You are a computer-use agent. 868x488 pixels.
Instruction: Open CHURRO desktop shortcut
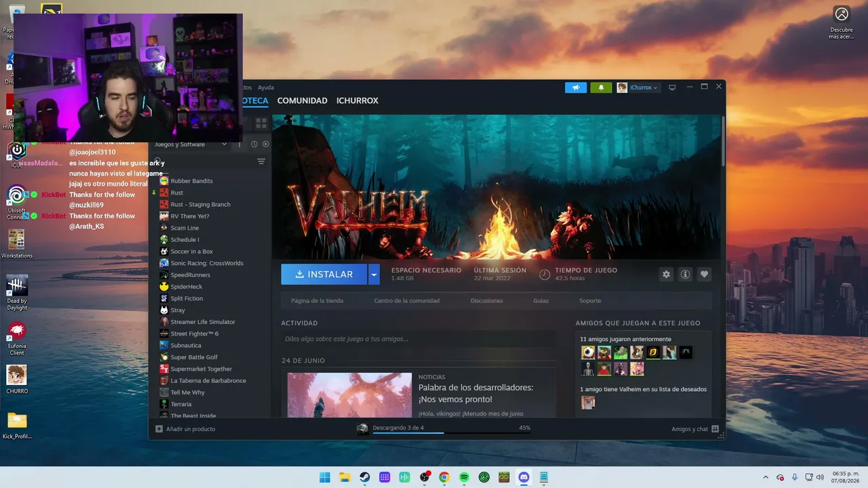point(17,380)
